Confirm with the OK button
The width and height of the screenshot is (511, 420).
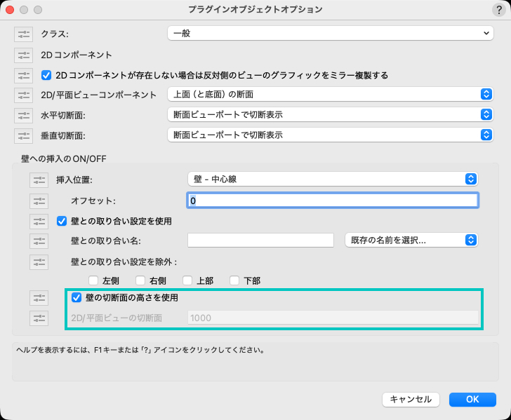tap(472, 399)
